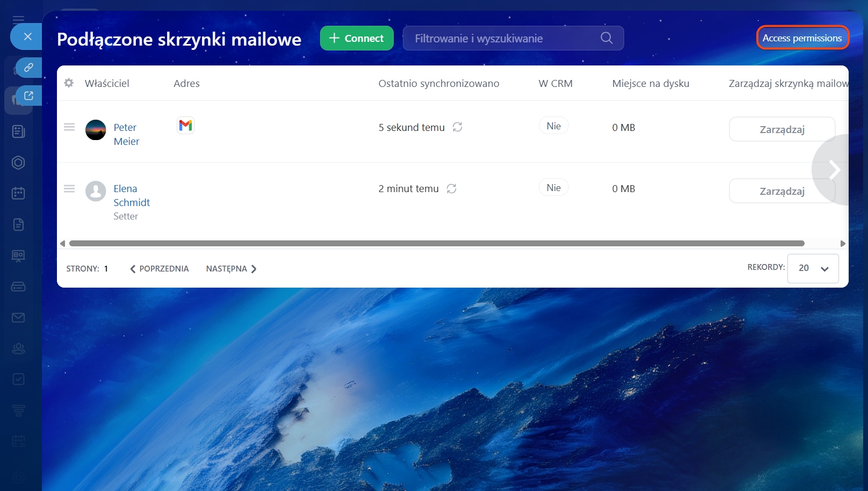Sort by the 'W CRM' column header
Screen dimensions: 868x491
click(555, 84)
